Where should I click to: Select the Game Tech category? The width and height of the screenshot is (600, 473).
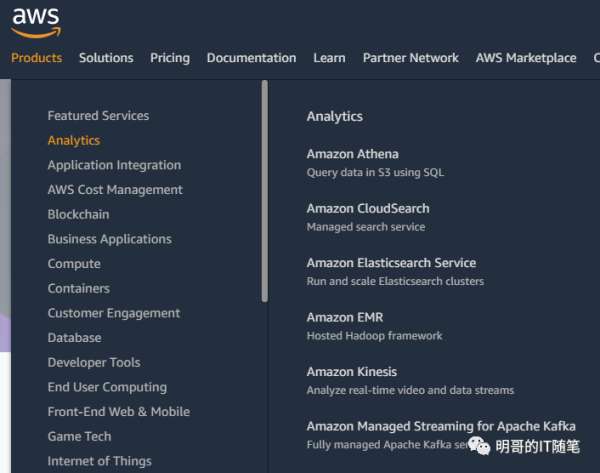(x=79, y=436)
